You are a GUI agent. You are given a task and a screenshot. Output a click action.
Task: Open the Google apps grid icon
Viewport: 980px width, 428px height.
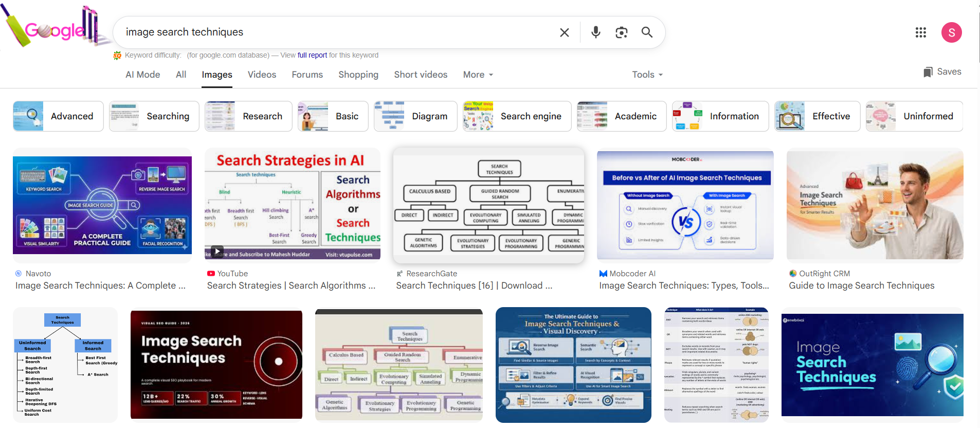click(x=920, y=32)
